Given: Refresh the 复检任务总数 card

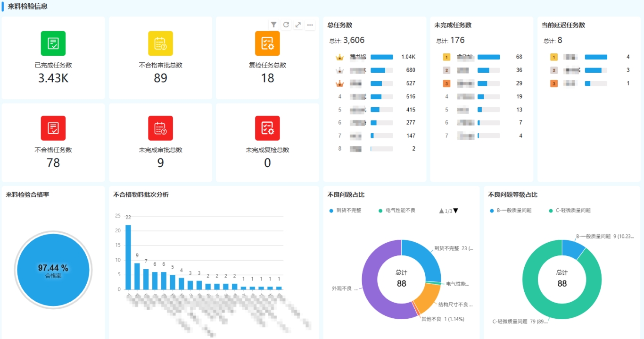Looking at the screenshot, I should point(286,25).
